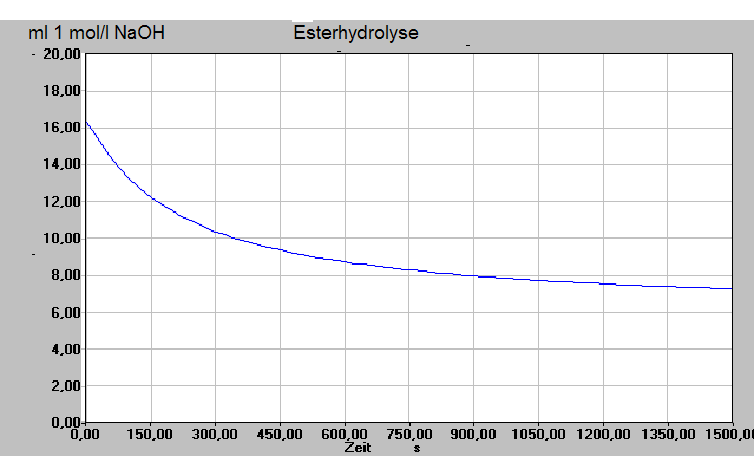Click the x-axis label Zeit
Screen dimensions: 754x456
click(358, 447)
